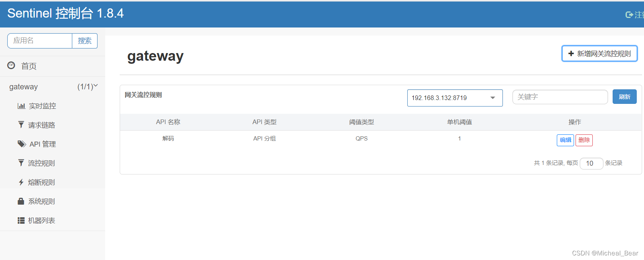Click the (1/1) count next to gateway

pyautogui.click(x=85, y=87)
